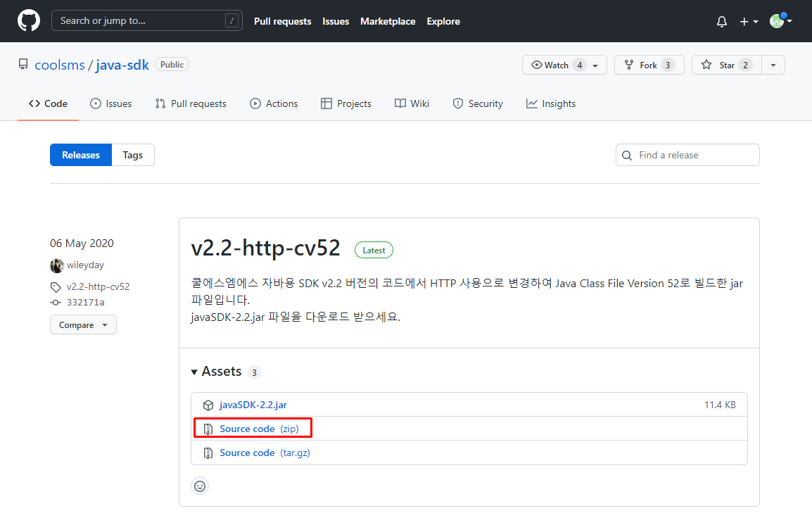Open the v2.2-http-cv52 release title
This screenshot has width=812, height=518.
pyautogui.click(x=266, y=248)
